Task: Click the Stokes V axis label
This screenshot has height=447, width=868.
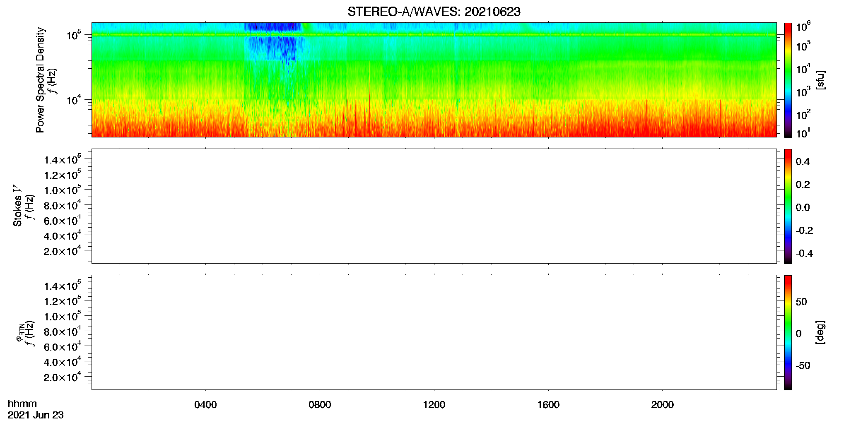Action: tap(17, 206)
